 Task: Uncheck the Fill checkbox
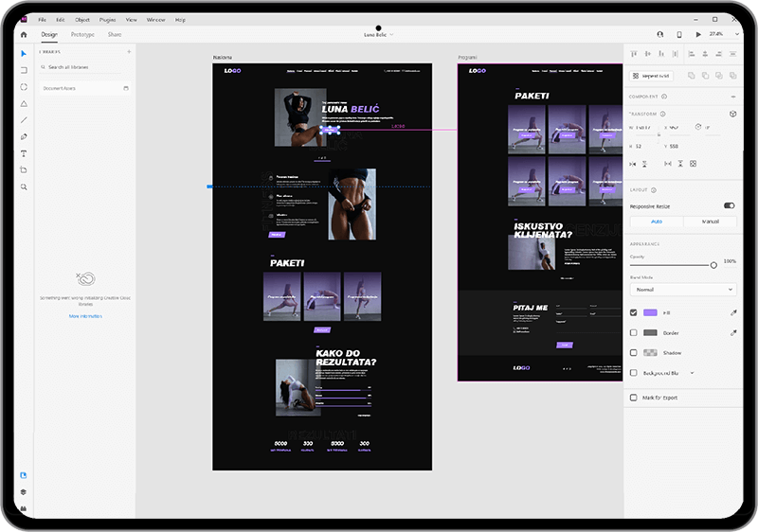point(633,312)
